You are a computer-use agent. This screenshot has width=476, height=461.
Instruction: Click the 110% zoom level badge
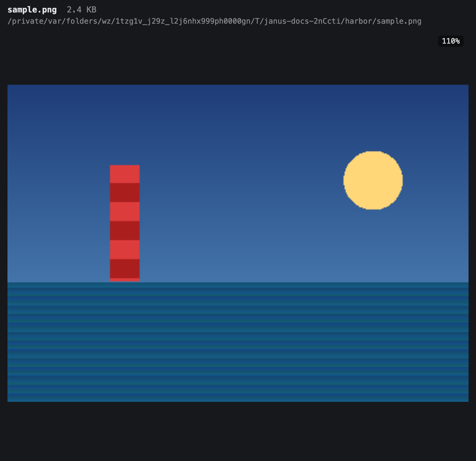(450, 41)
